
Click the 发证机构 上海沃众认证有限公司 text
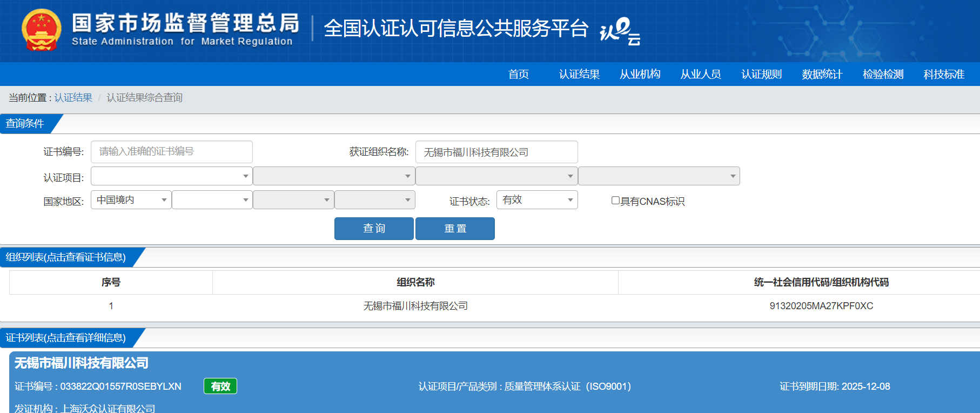(85, 408)
